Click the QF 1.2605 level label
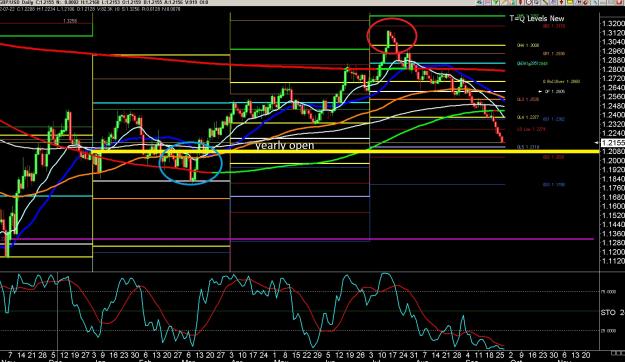The width and height of the screenshot is (625, 362). pyautogui.click(x=555, y=91)
